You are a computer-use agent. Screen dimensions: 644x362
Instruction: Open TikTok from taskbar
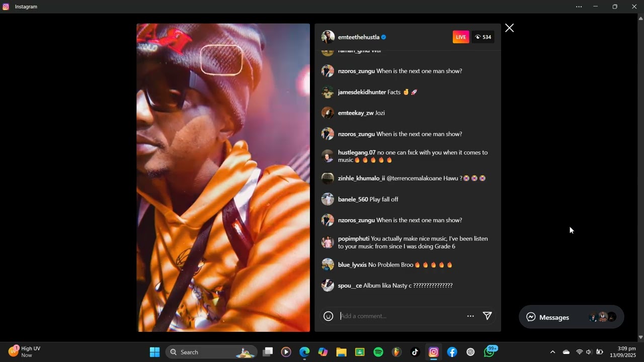(415, 352)
